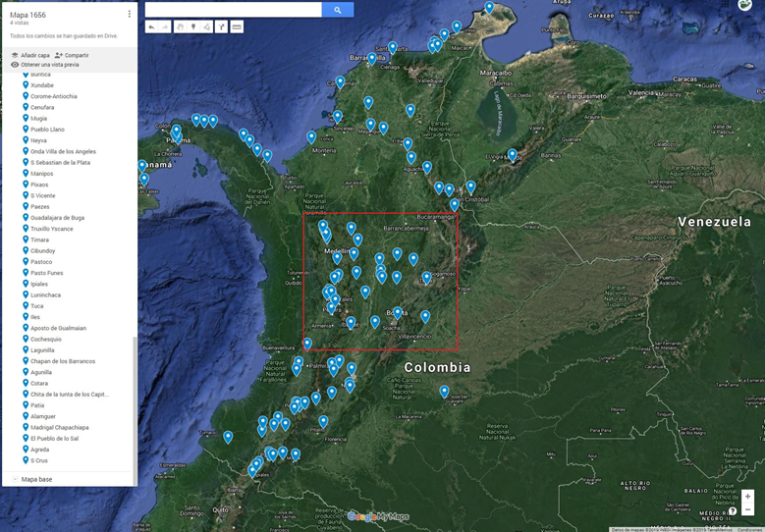Click the blue search button
Viewport: 765px width, 532px height.
[x=338, y=10]
